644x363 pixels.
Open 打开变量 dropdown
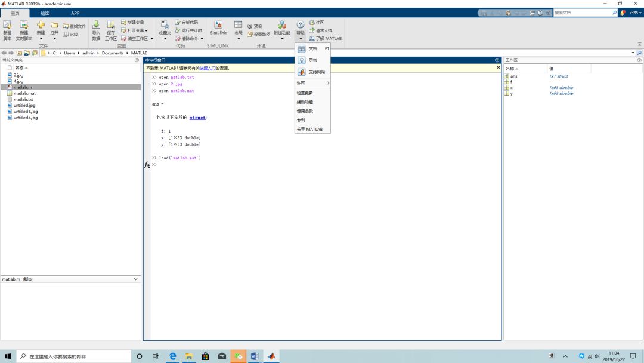(x=134, y=30)
